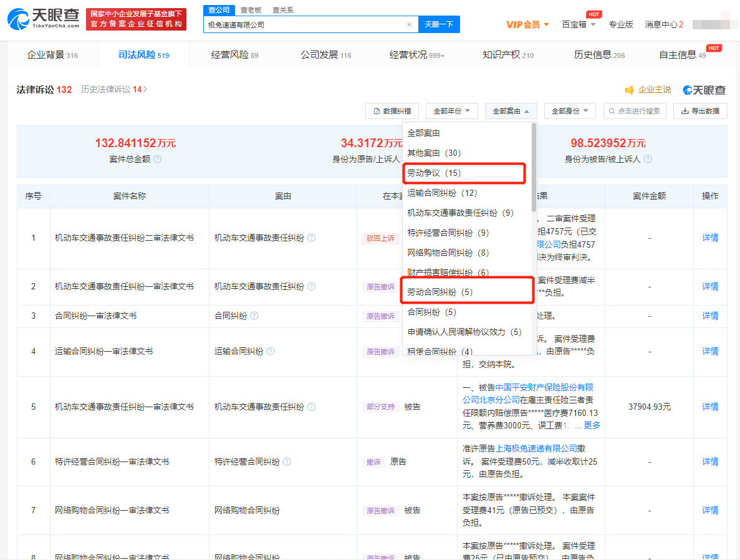Click the help icon beside 身份为被告/被上诉人
The height and width of the screenshot is (560, 740).
tap(648, 159)
